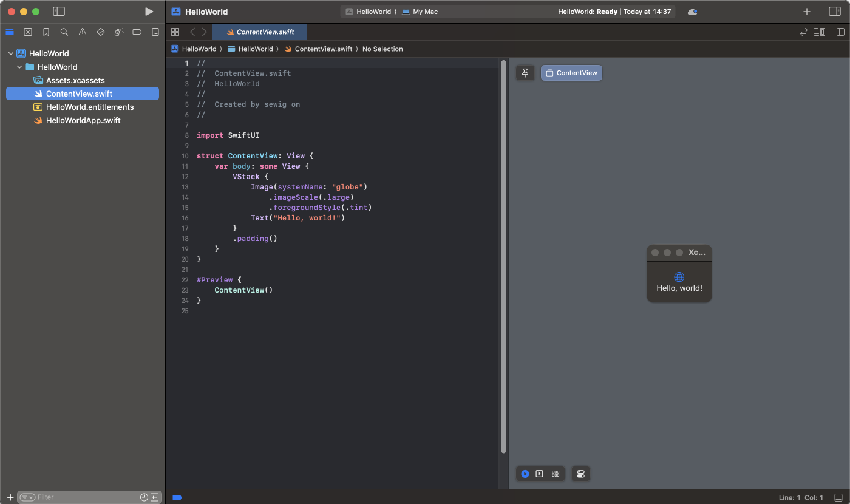Click the Run button in toolbar
Screen dimensions: 850x504
(x=149, y=12)
